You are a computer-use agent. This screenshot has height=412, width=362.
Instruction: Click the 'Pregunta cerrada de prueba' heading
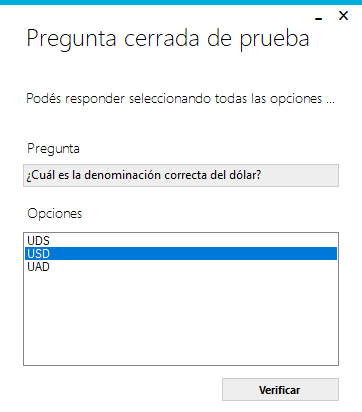click(x=168, y=39)
